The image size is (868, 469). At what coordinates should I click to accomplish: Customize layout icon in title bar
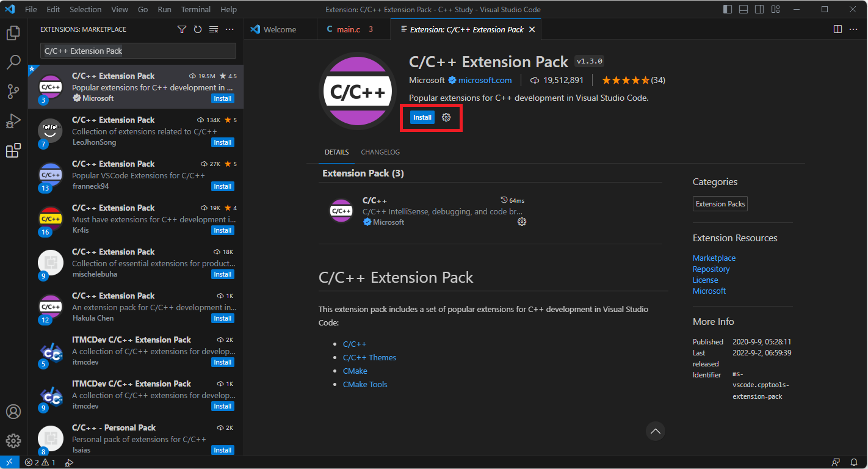pos(775,9)
